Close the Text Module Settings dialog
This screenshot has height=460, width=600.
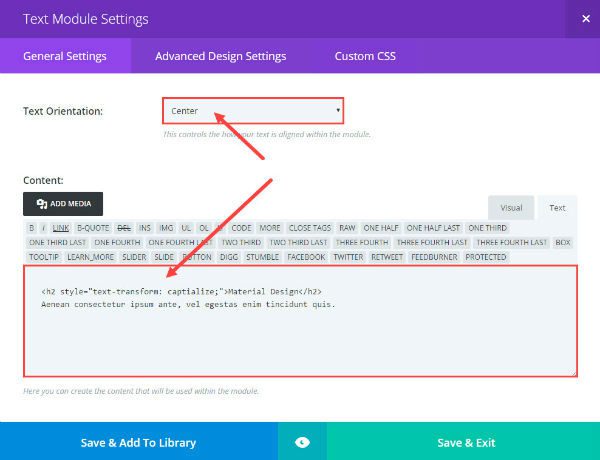point(585,18)
